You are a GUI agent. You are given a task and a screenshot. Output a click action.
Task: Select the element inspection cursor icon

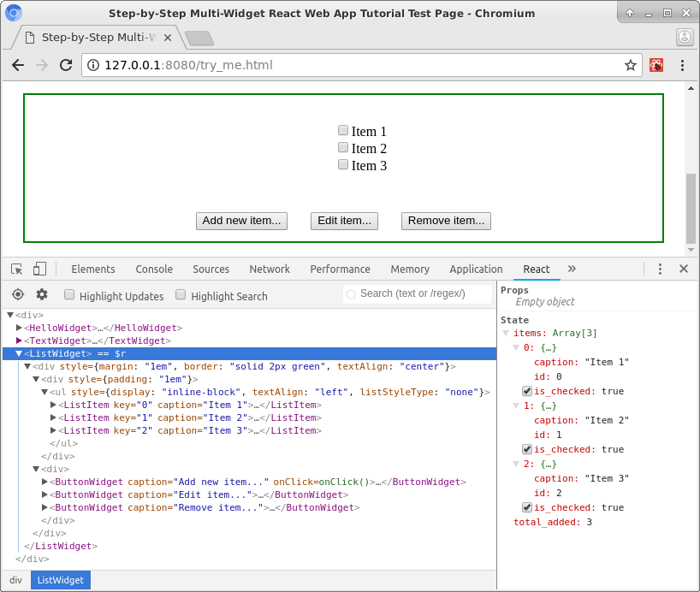tap(15, 269)
